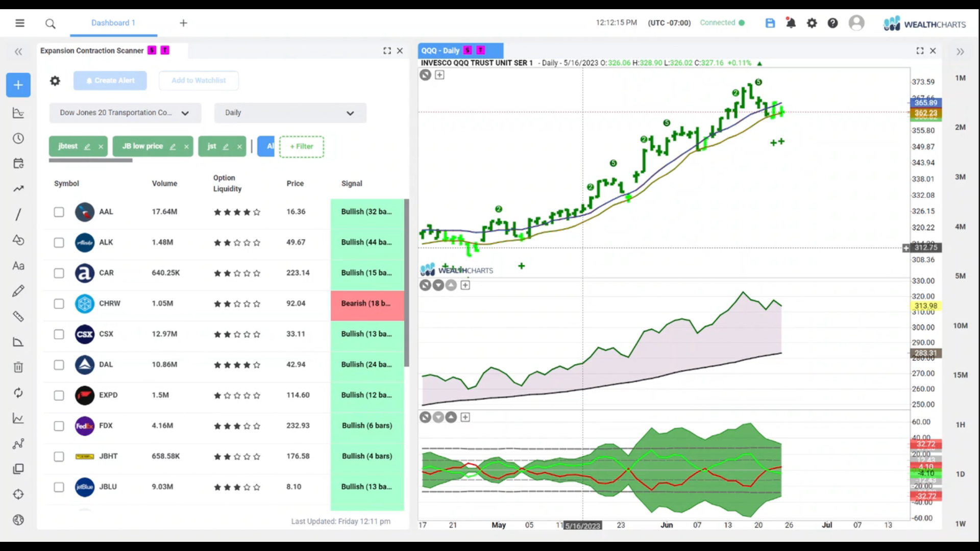Click the Create Alert button

coord(110,81)
